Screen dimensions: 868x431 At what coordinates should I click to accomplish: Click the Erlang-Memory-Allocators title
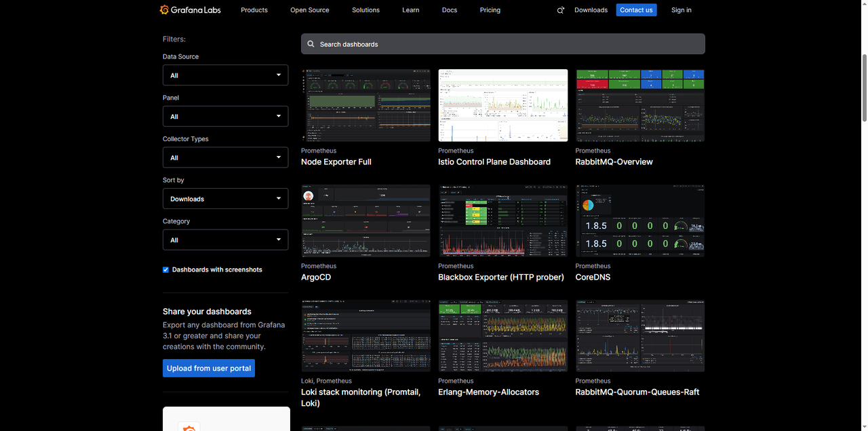[x=489, y=392]
